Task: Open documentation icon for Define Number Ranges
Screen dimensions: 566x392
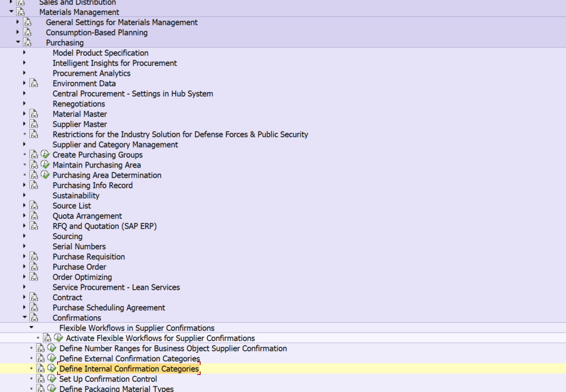Action: tap(41, 349)
